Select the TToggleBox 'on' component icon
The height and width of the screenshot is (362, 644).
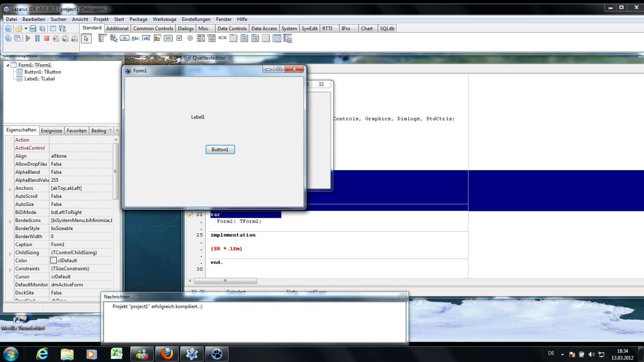click(168, 38)
